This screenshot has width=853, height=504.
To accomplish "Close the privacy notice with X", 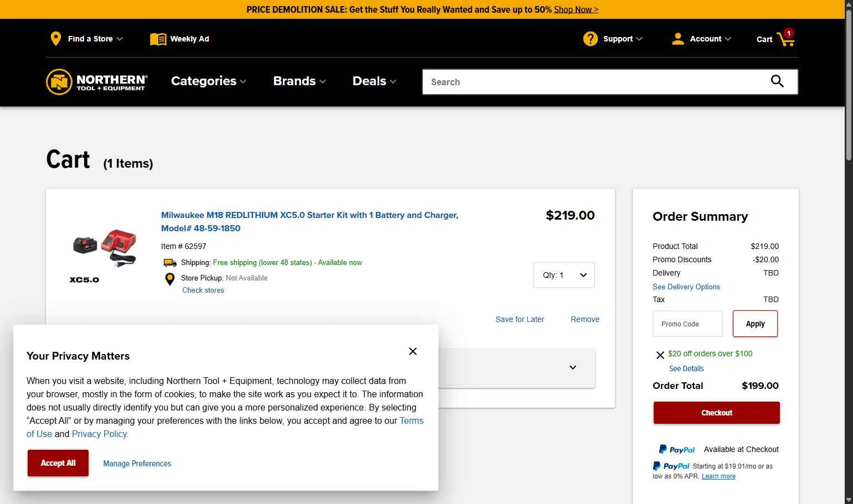I will click(x=413, y=351).
